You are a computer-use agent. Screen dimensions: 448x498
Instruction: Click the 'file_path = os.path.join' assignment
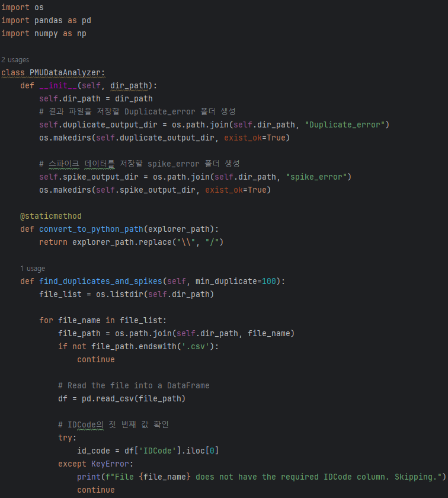[176, 333]
